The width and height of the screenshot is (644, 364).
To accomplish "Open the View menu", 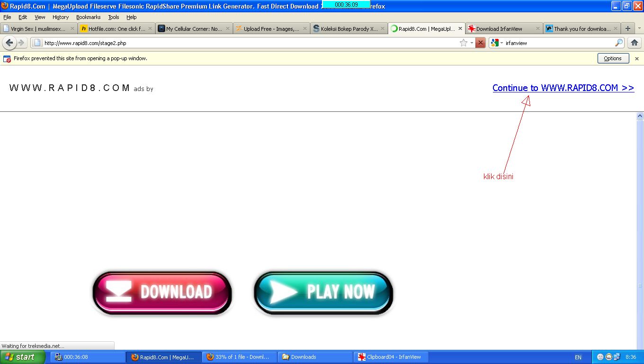I will coord(40,17).
